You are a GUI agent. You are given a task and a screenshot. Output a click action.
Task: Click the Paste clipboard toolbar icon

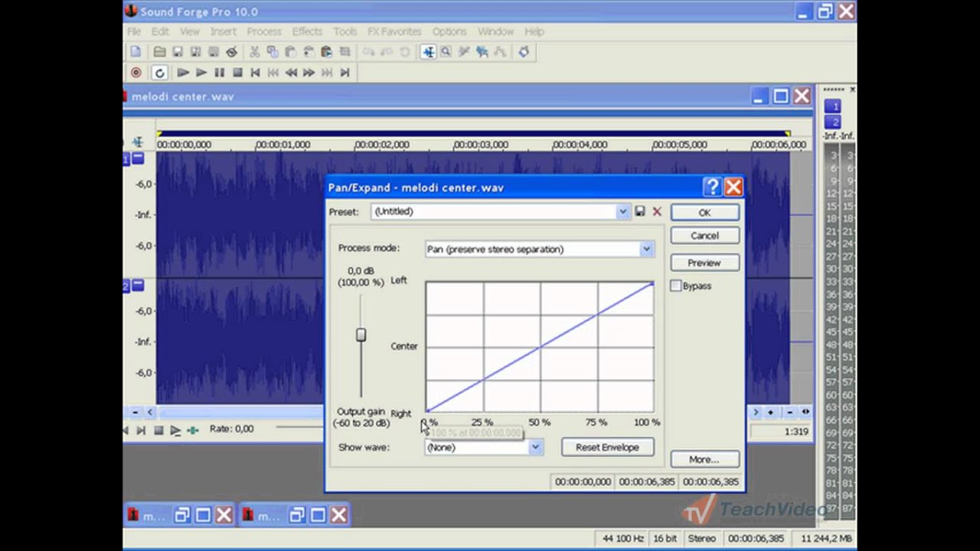290,52
